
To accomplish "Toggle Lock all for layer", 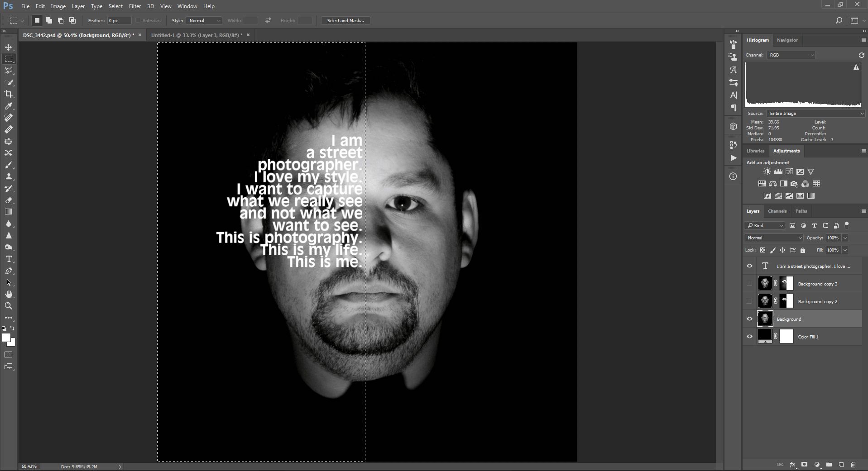I will pyautogui.click(x=803, y=250).
